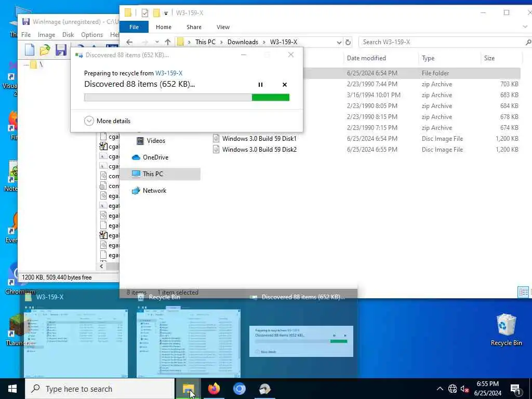This screenshot has height=399, width=532.
Task: Pause the recycle operation
Action: [x=260, y=85]
